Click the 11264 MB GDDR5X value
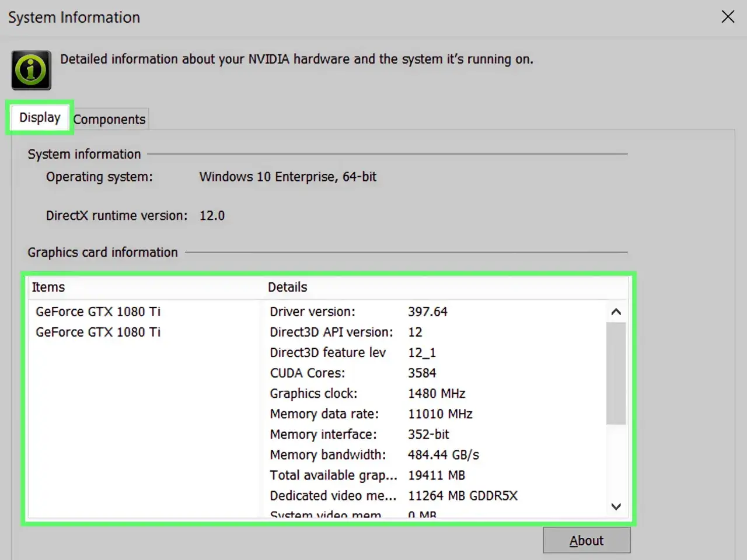The height and width of the screenshot is (560, 747). [463, 495]
